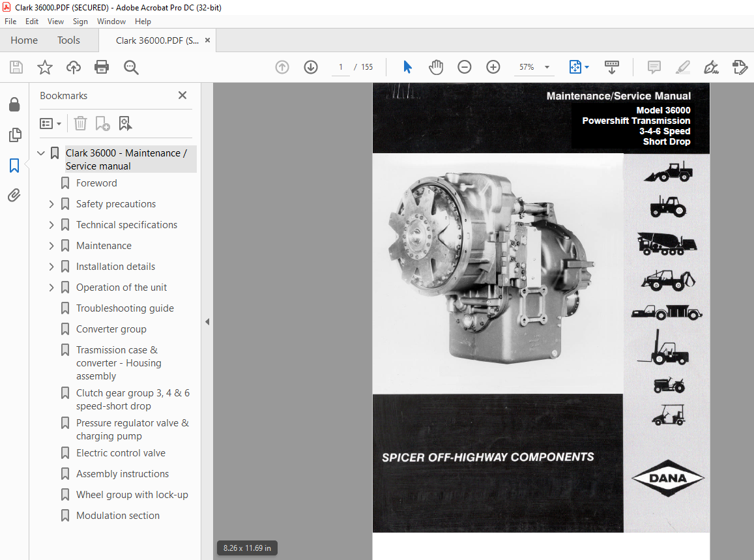Open the Help menu
Screen dimensions: 754x560
click(143, 21)
